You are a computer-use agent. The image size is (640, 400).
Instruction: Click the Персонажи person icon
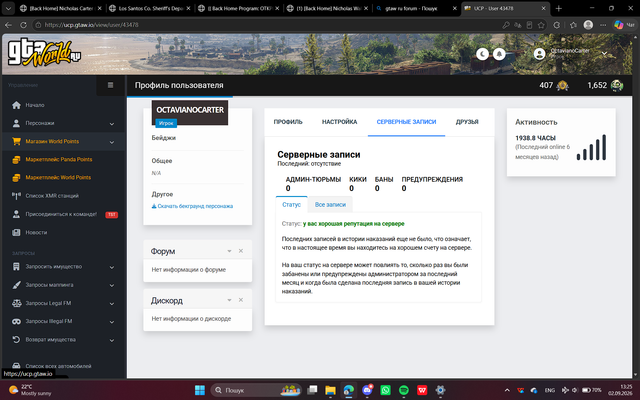[16, 123]
